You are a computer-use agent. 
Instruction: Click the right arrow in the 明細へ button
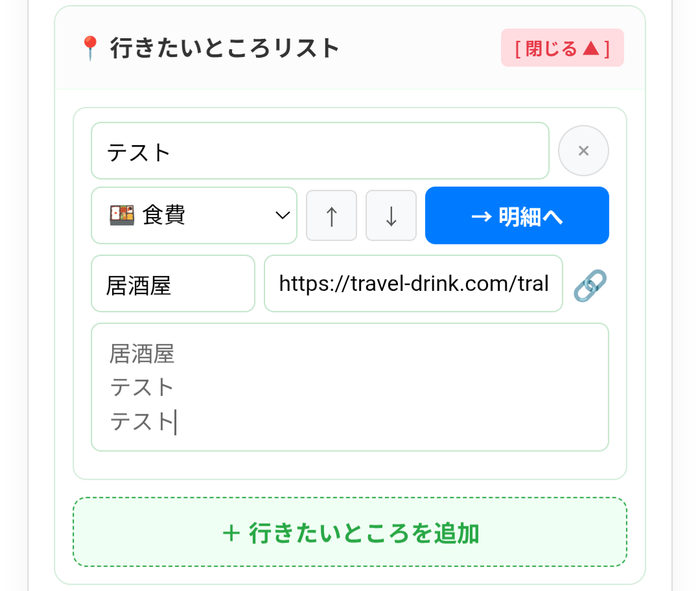point(481,216)
